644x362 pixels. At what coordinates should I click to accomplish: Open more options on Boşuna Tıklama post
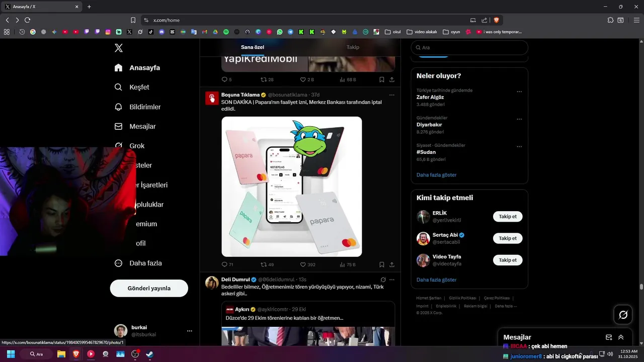(x=392, y=95)
